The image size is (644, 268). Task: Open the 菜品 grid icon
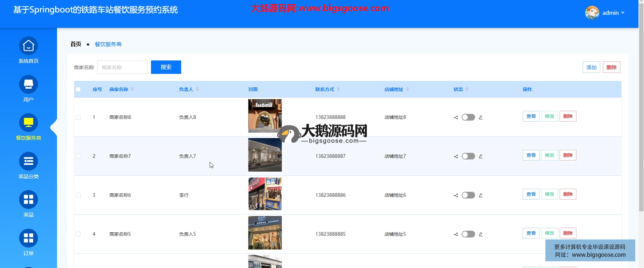click(29, 200)
